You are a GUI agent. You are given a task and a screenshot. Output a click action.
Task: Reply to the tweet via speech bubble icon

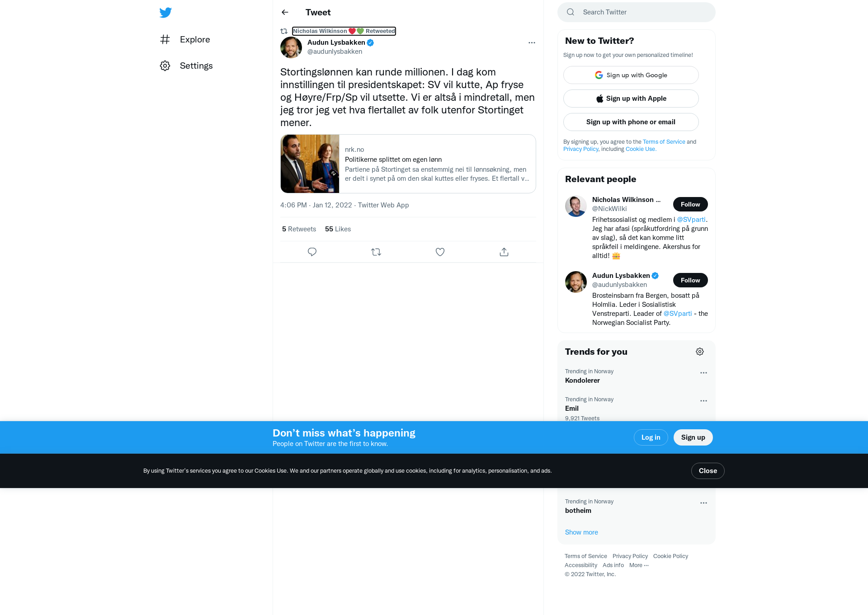click(312, 252)
